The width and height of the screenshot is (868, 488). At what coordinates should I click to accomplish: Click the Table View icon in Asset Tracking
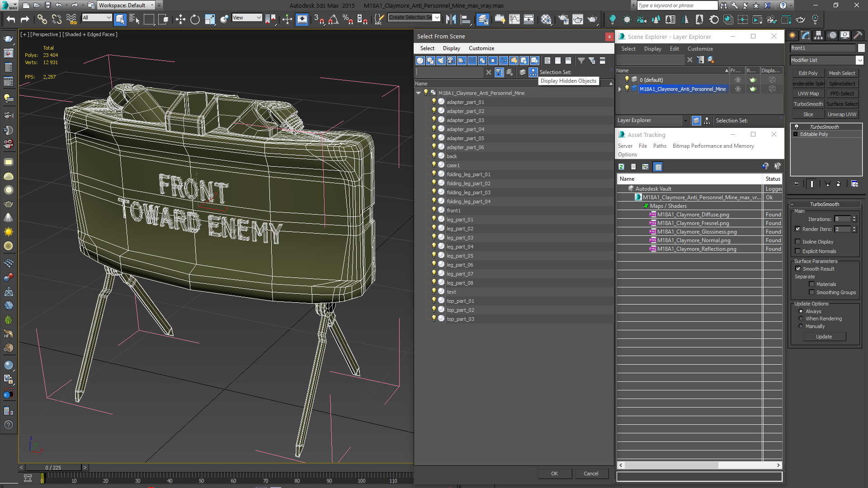(658, 167)
